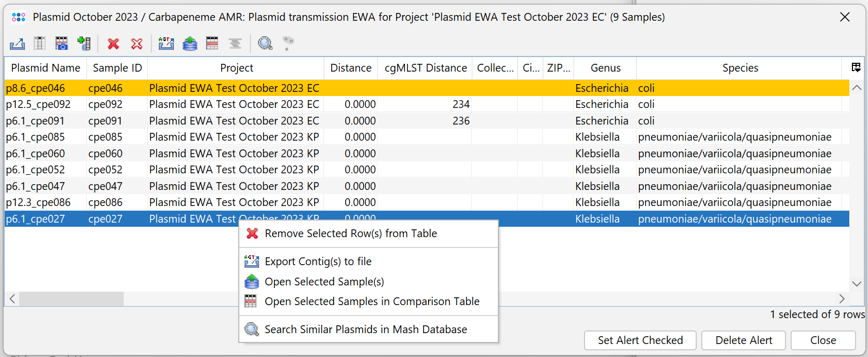The width and height of the screenshot is (868, 357).
Task: Click the vertical scrollbar down arrow
Action: tap(857, 284)
